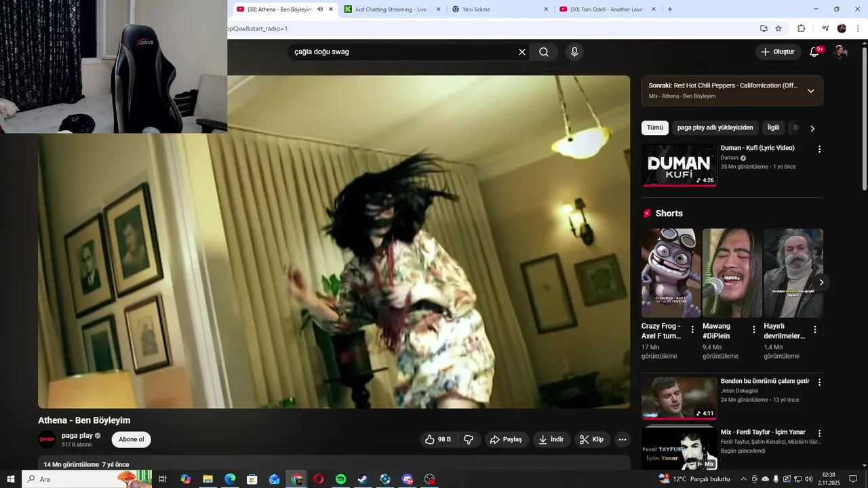The width and height of the screenshot is (868, 488).
Task: Close the Athena - Ben Böyleyim tab
Action: 331,9
